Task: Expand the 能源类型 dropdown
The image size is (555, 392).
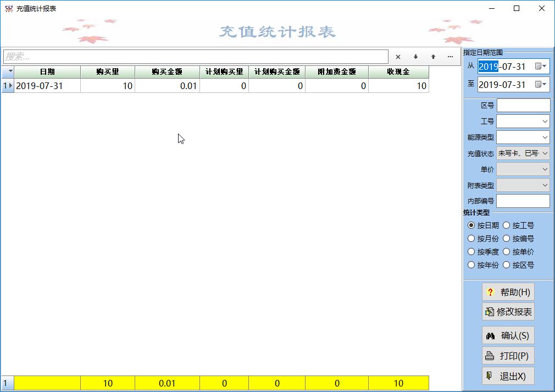Action: click(x=545, y=137)
